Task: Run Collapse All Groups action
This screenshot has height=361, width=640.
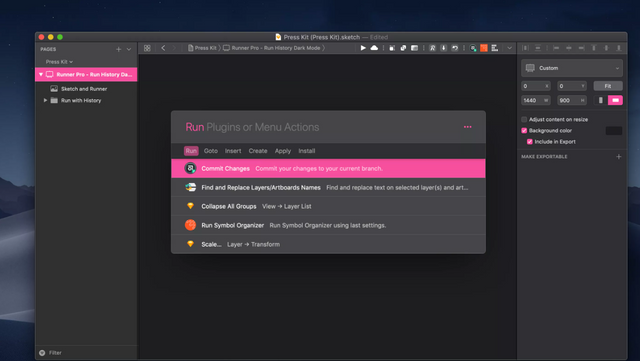Action: pyautogui.click(x=328, y=206)
